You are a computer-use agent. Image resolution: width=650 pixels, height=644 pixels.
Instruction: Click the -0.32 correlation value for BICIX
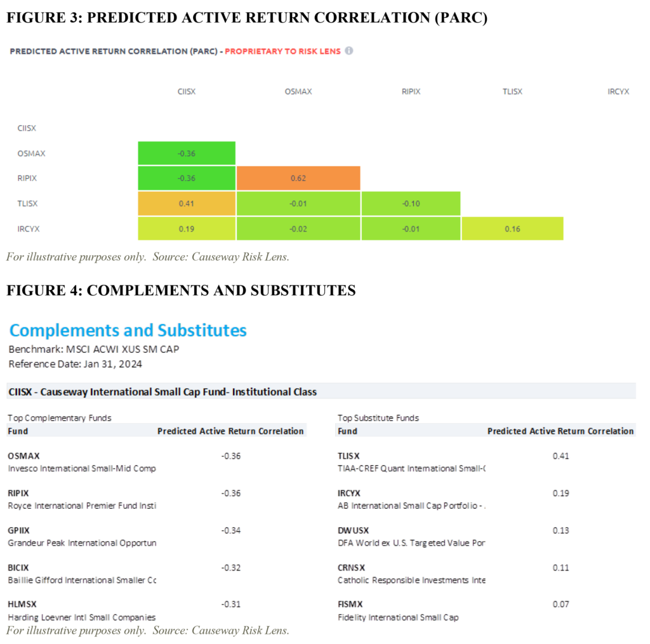[231, 568]
